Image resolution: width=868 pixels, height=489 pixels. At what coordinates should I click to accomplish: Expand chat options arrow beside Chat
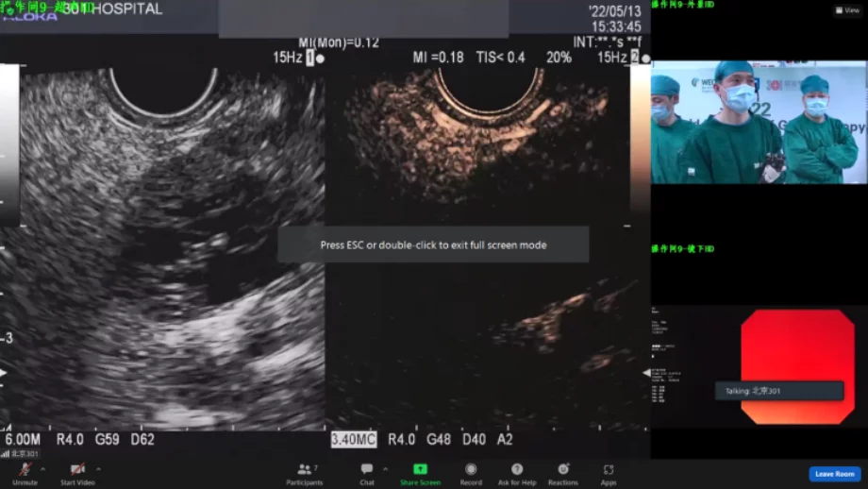point(385,468)
